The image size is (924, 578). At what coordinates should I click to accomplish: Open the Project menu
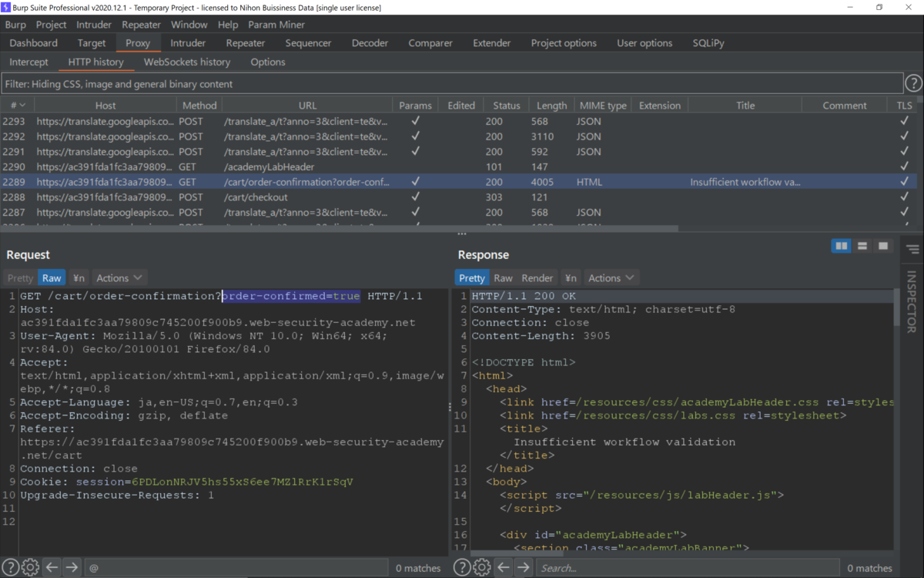point(52,25)
